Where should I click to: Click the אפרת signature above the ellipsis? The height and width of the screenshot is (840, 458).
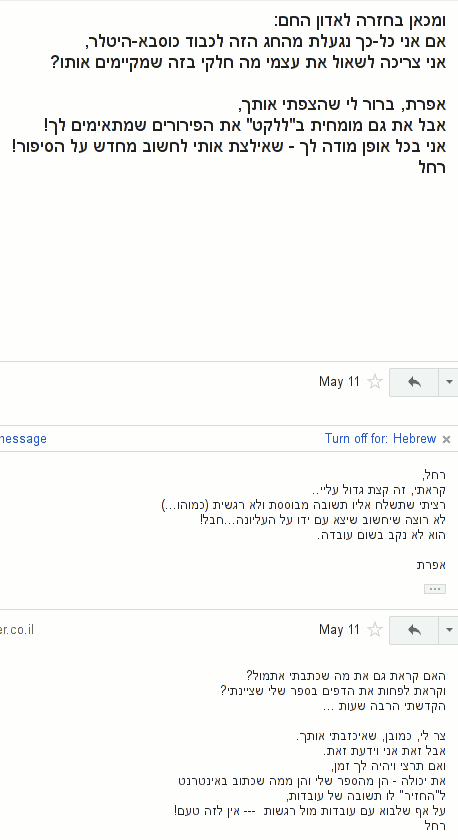click(x=431, y=565)
